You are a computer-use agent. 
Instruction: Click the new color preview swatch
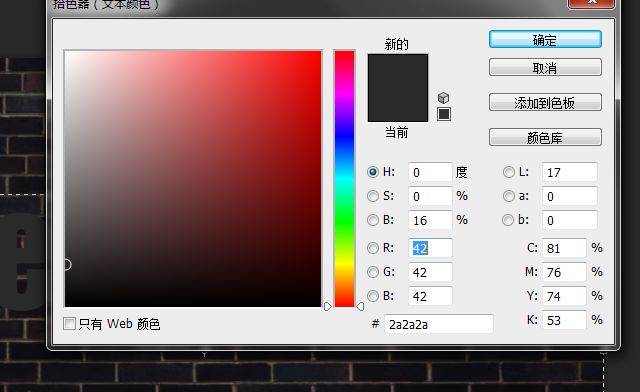398,71
